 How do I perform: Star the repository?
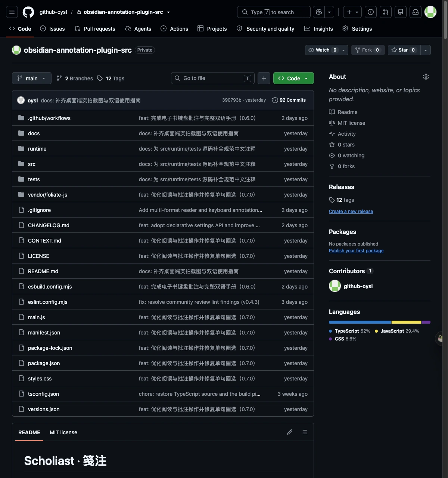pyautogui.click(x=404, y=50)
